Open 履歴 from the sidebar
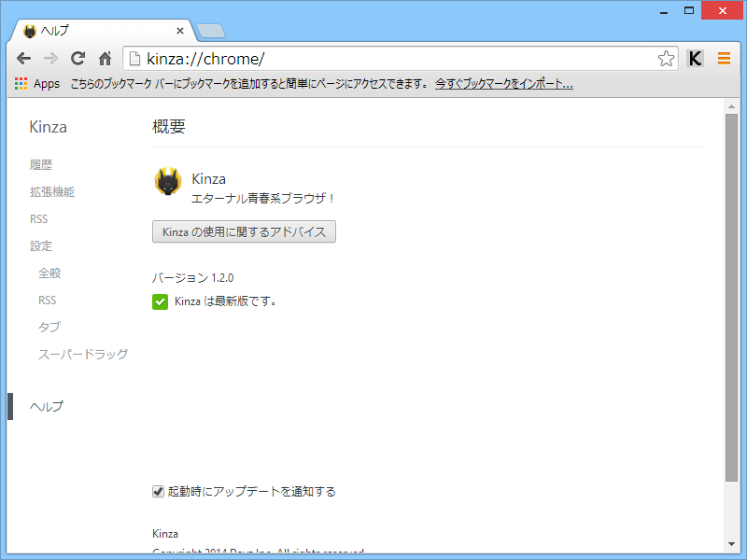 41,164
